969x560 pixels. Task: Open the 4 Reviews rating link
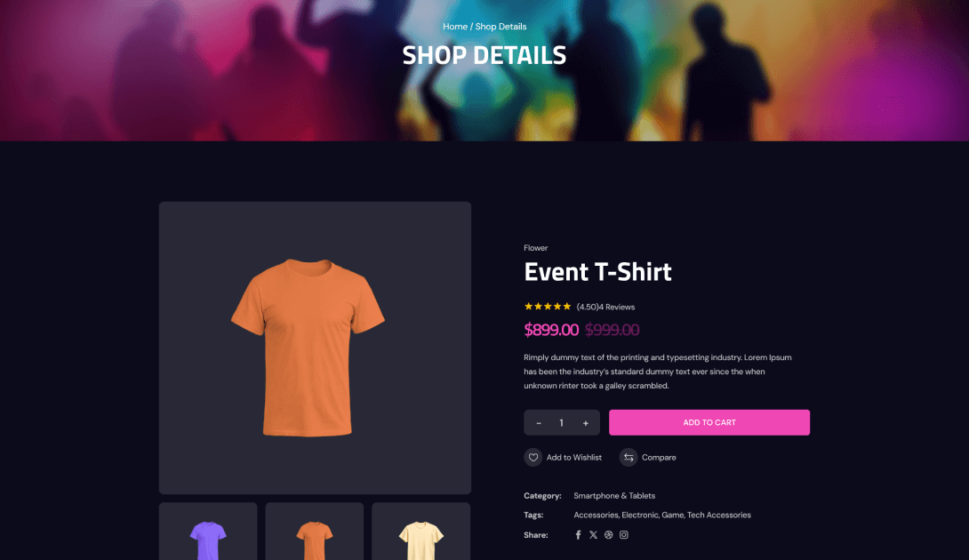[617, 307]
